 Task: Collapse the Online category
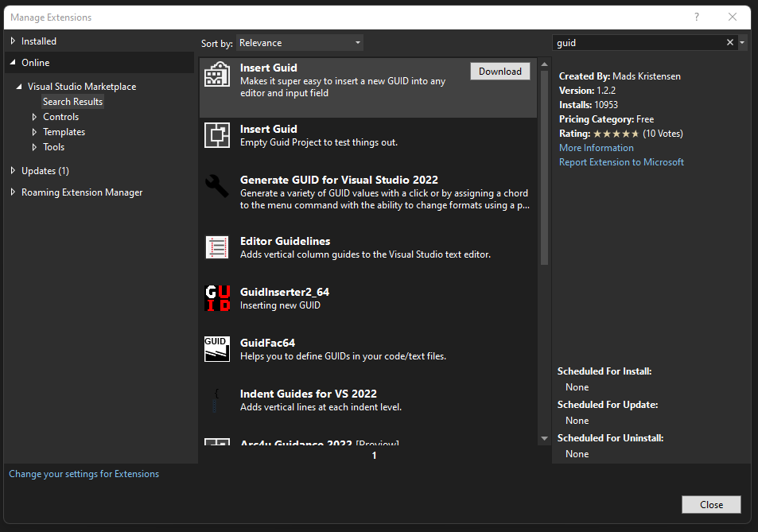click(x=13, y=62)
